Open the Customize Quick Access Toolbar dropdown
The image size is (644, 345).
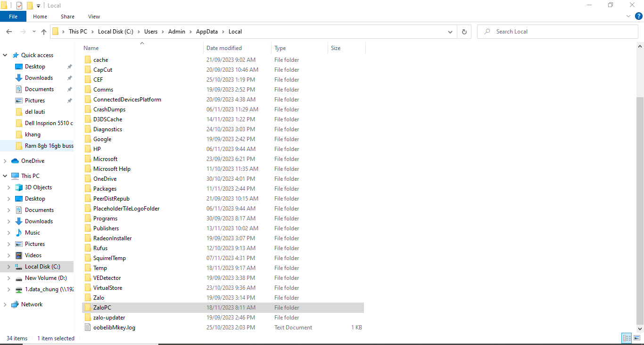pyautogui.click(x=38, y=6)
